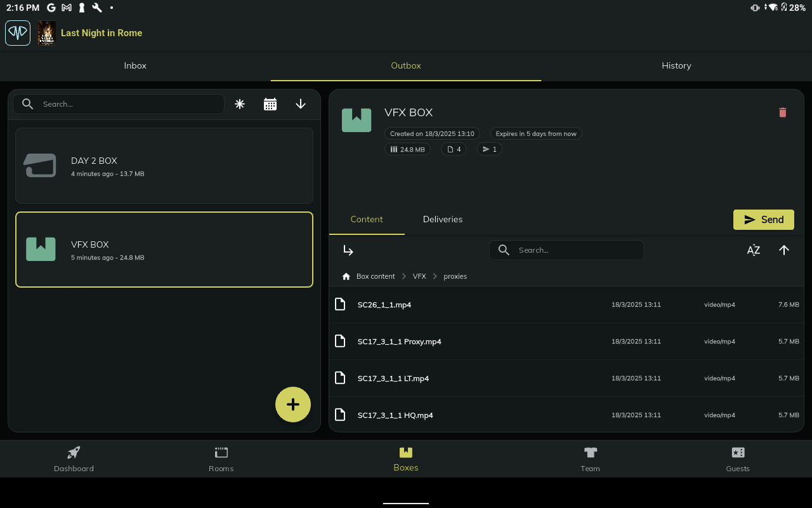This screenshot has height=508, width=812.
Task: Open the calendar date filter
Action: point(270,104)
